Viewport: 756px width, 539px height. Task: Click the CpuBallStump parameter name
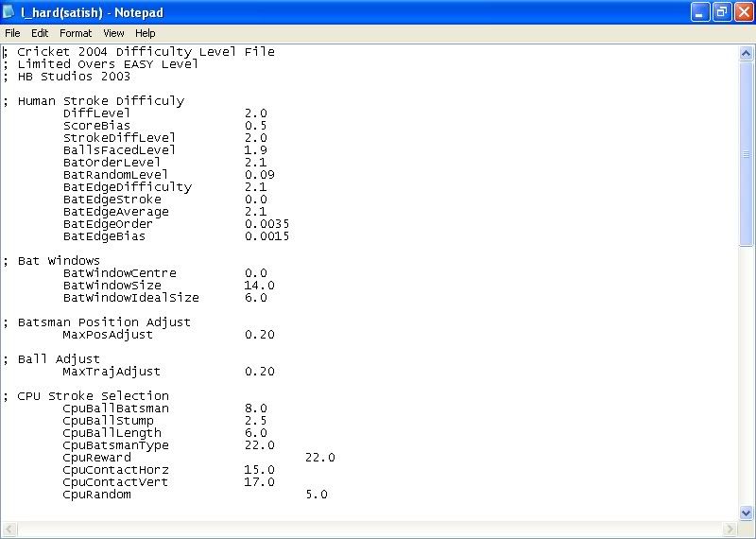tap(108, 421)
